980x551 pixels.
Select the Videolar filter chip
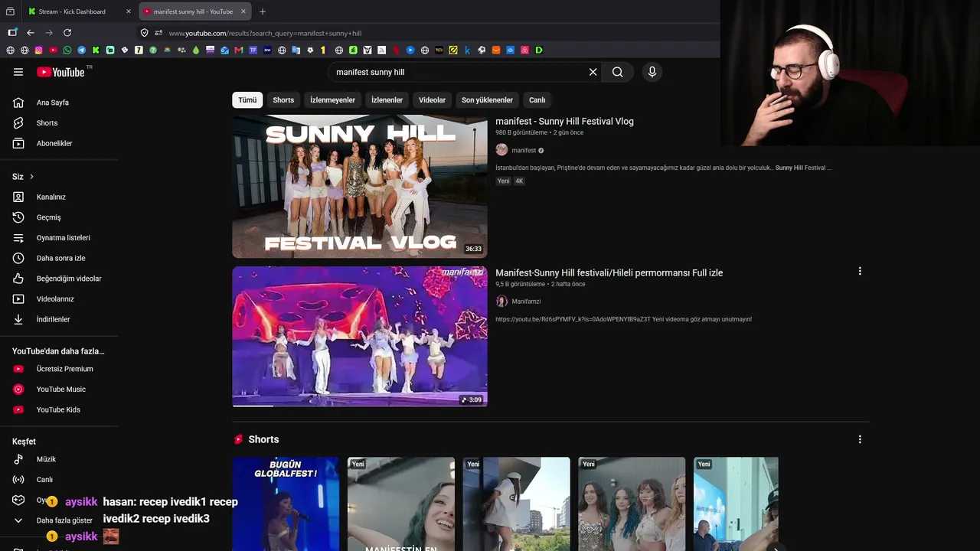pos(432,100)
